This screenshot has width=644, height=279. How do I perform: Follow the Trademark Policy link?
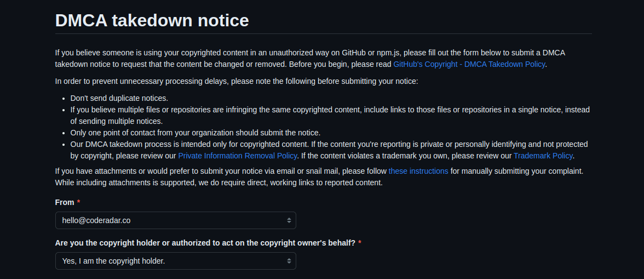pyautogui.click(x=543, y=156)
